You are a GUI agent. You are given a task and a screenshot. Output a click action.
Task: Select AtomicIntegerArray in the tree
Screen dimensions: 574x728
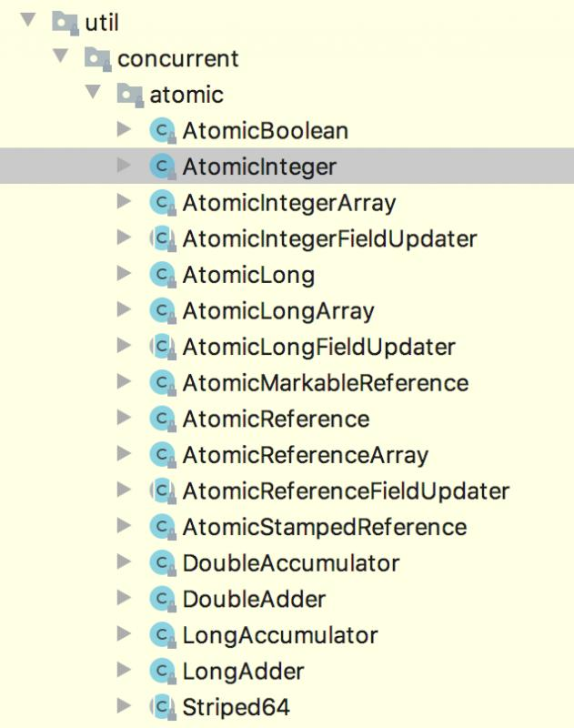point(289,203)
